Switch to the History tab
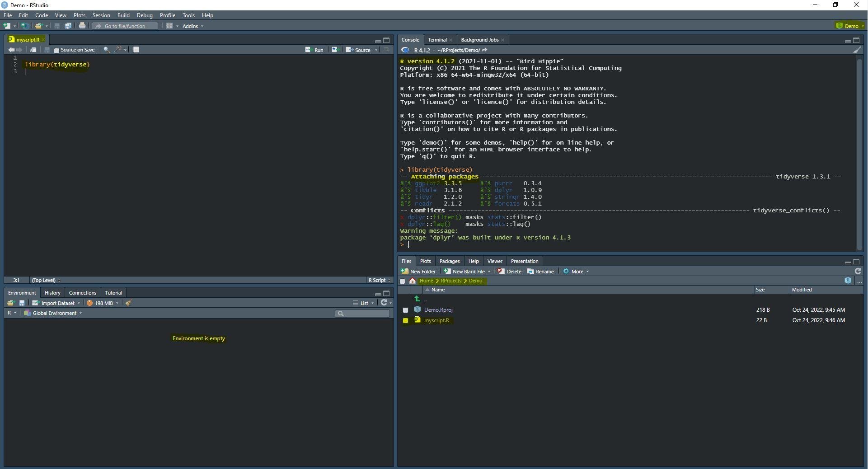The image size is (868, 469). click(52, 293)
